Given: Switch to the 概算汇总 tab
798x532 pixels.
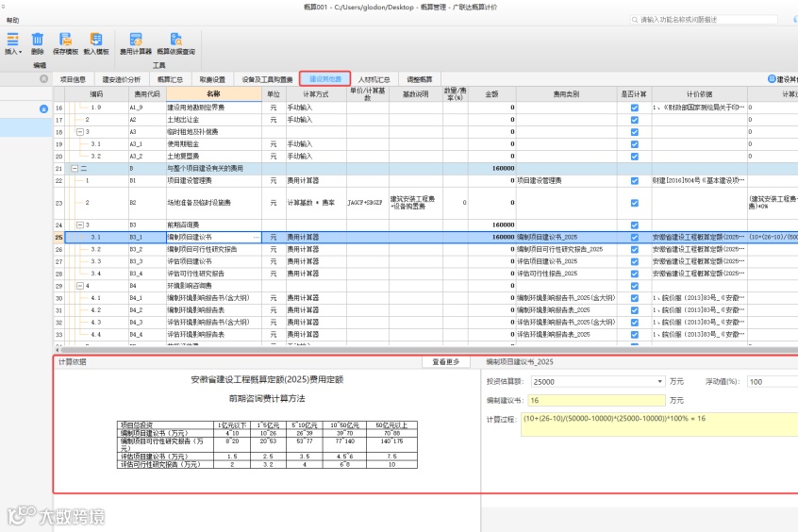Looking at the screenshot, I should click(170, 79).
